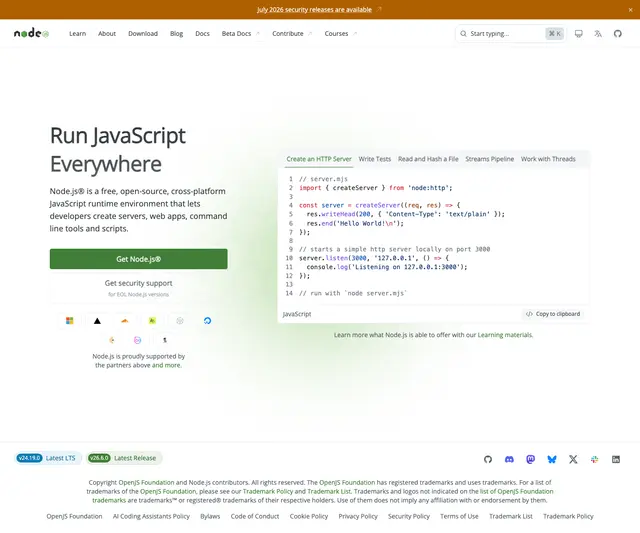The width and height of the screenshot is (640, 533).
Task: Dismiss the security releases banner
Action: tap(630, 10)
